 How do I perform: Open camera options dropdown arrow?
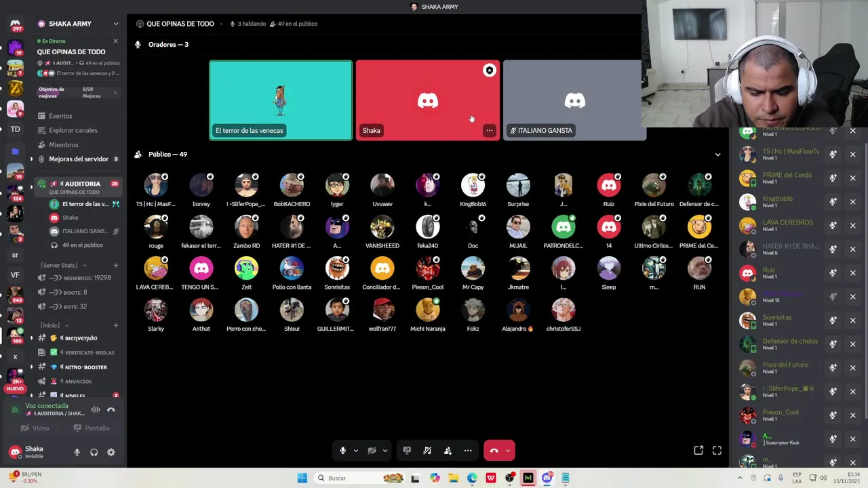(x=384, y=451)
